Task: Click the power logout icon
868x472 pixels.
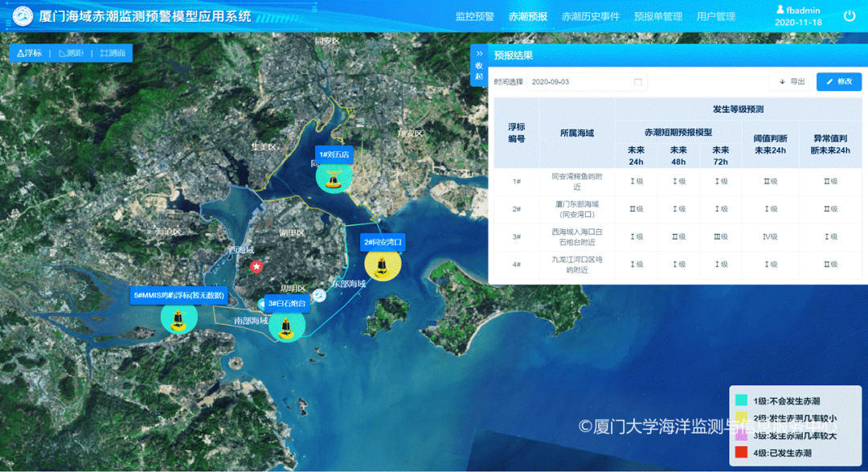Action: [850, 16]
